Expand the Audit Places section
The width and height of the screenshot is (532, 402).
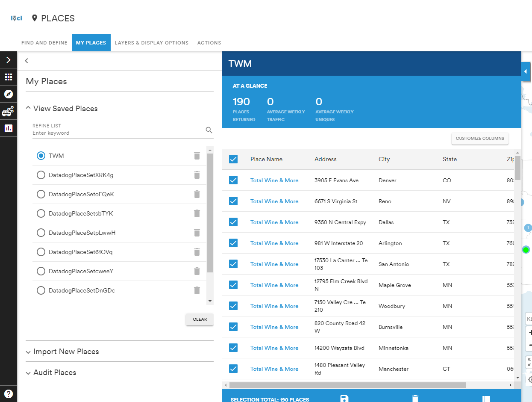coord(51,372)
